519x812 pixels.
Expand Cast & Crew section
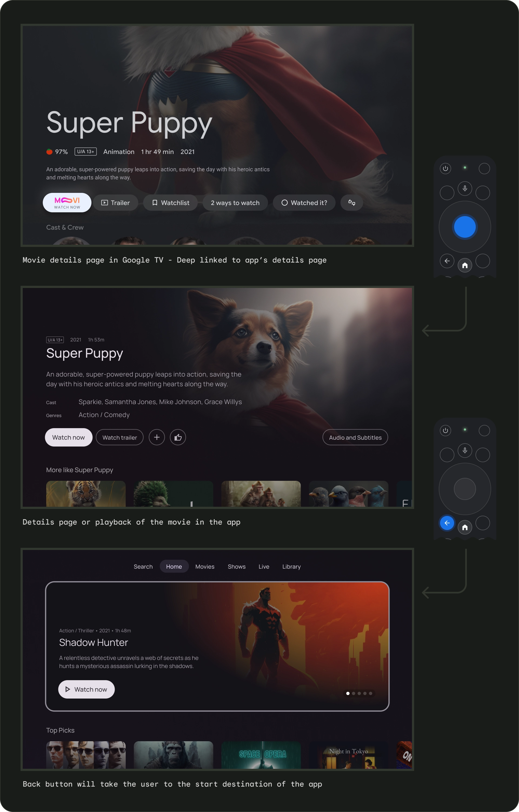[x=65, y=227]
